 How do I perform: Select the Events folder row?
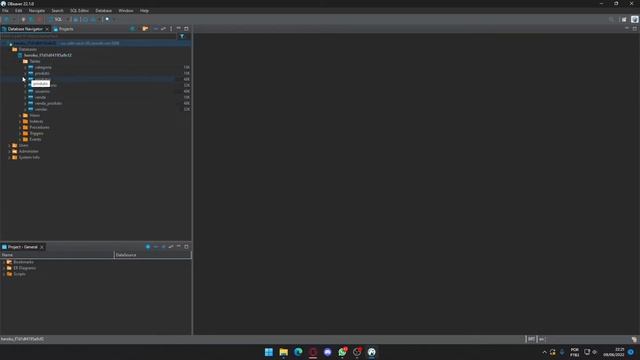[x=96, y=139]
